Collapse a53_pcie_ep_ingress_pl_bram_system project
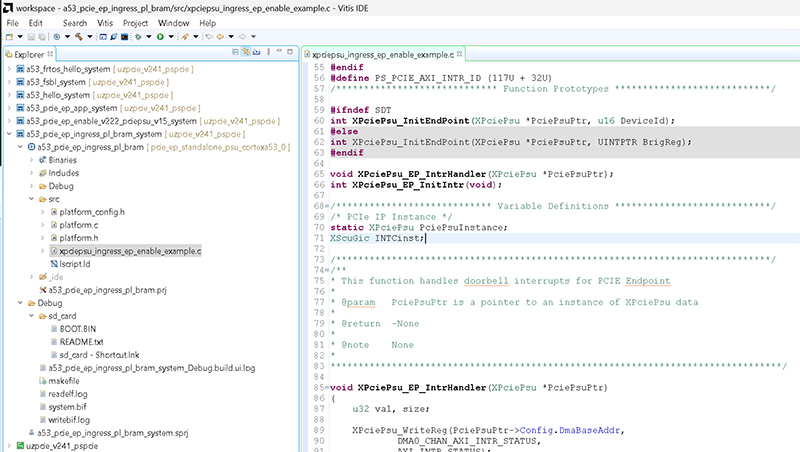 click(9, 134)
